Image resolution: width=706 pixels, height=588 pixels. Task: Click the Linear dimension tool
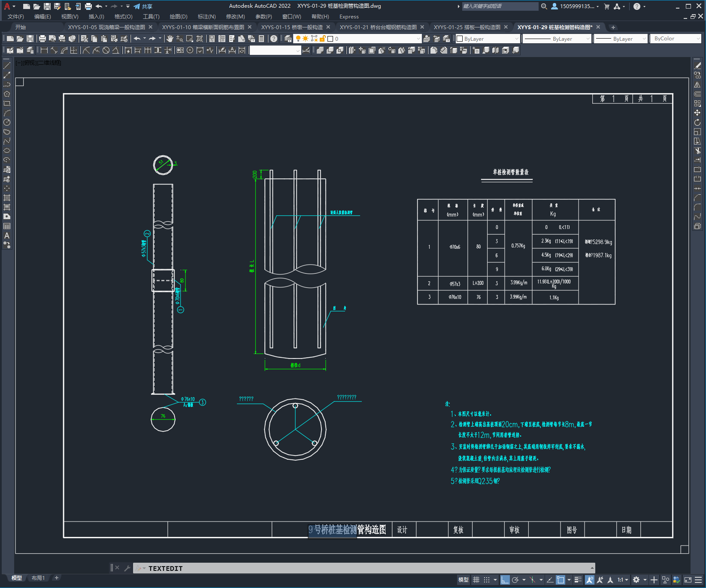pos(44,50)
